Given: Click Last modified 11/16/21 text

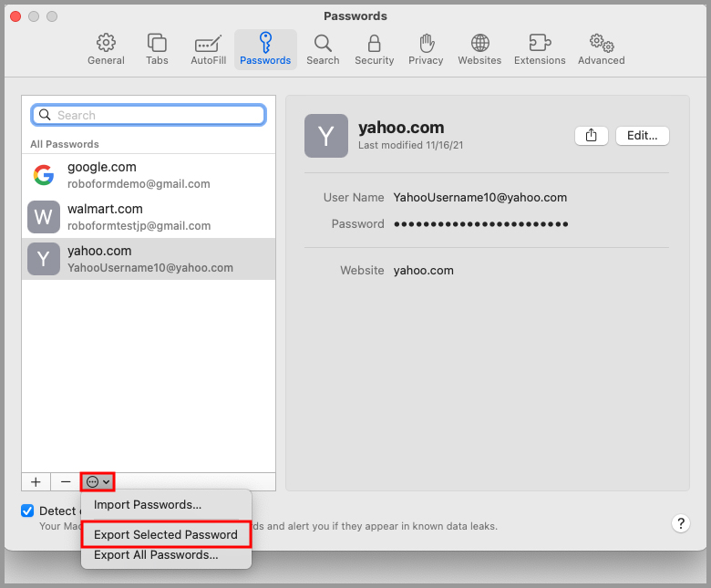Looking at the screenshot, I should coord(410,145).
